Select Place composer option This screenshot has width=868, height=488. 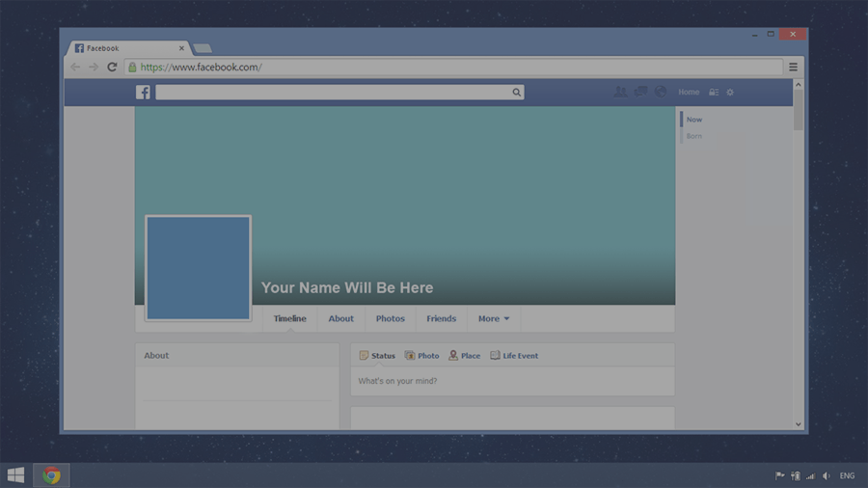[x=465, y=356]
